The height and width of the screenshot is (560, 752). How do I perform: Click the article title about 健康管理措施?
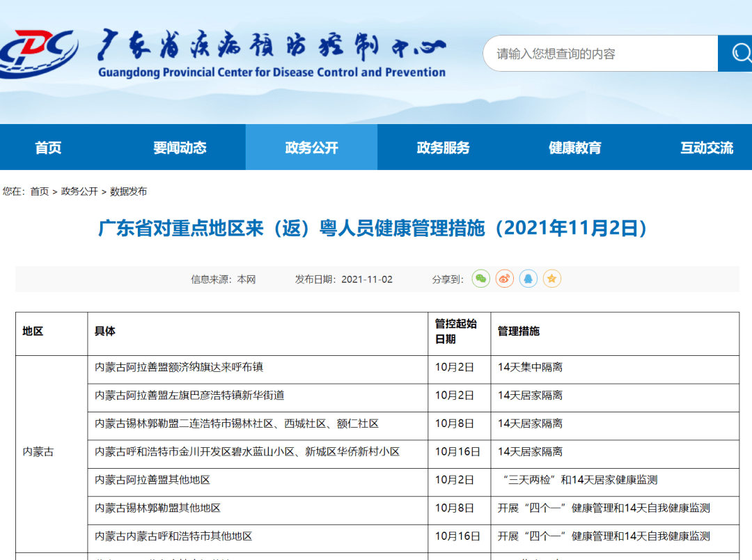tap(376, 230)
